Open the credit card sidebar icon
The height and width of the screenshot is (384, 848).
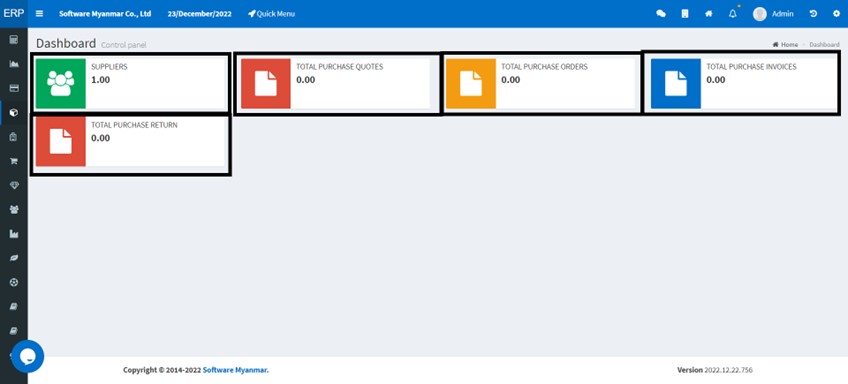[x=14, y=88]
